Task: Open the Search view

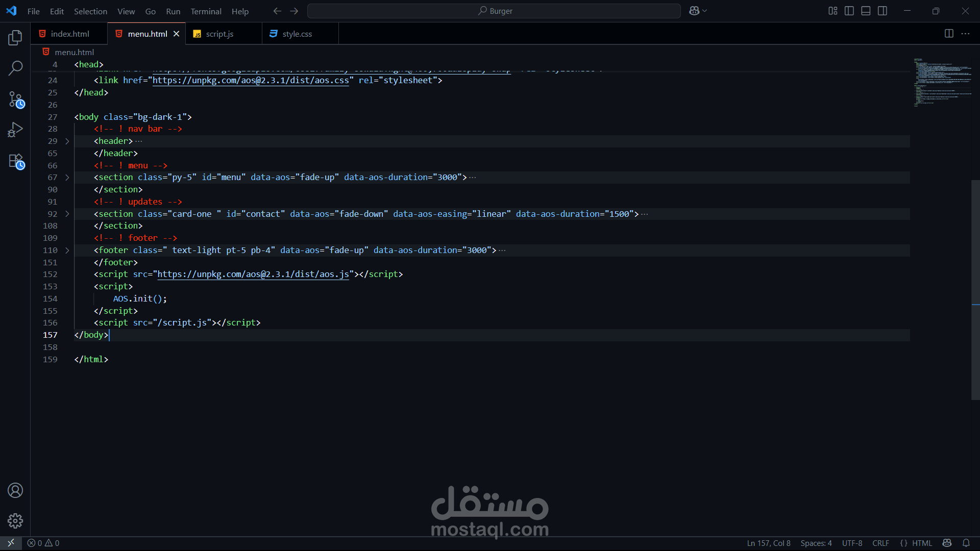Action: coord(15,68)
